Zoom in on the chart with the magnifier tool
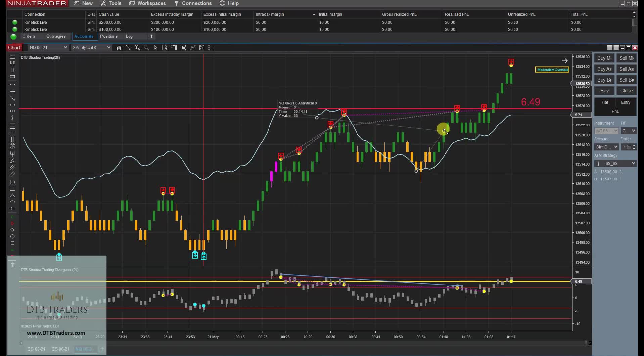Screen dimensions: 644x356 pyautogui.click(x=137, y=48)
